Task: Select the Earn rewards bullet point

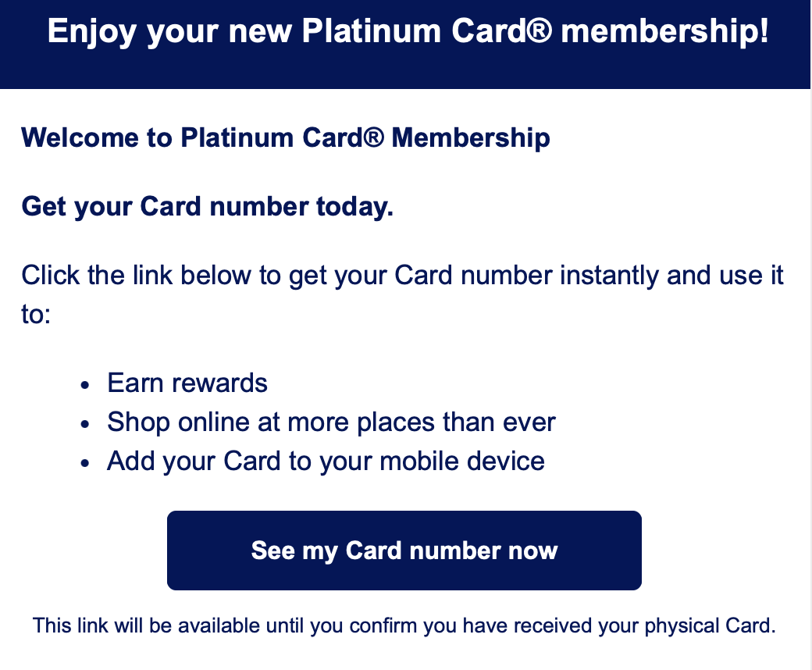Action: pos(187,383)
